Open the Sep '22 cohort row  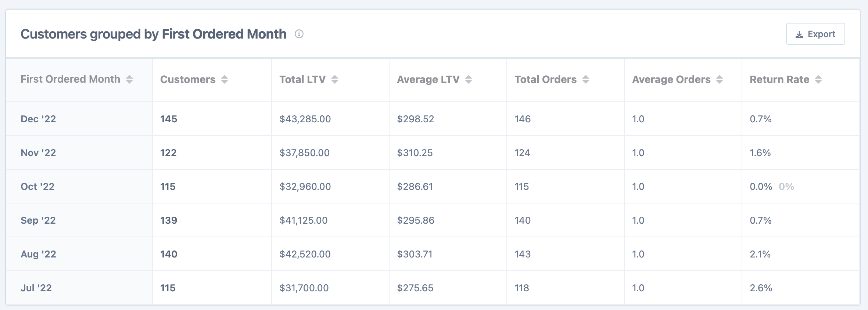click(x=38, y=220)
